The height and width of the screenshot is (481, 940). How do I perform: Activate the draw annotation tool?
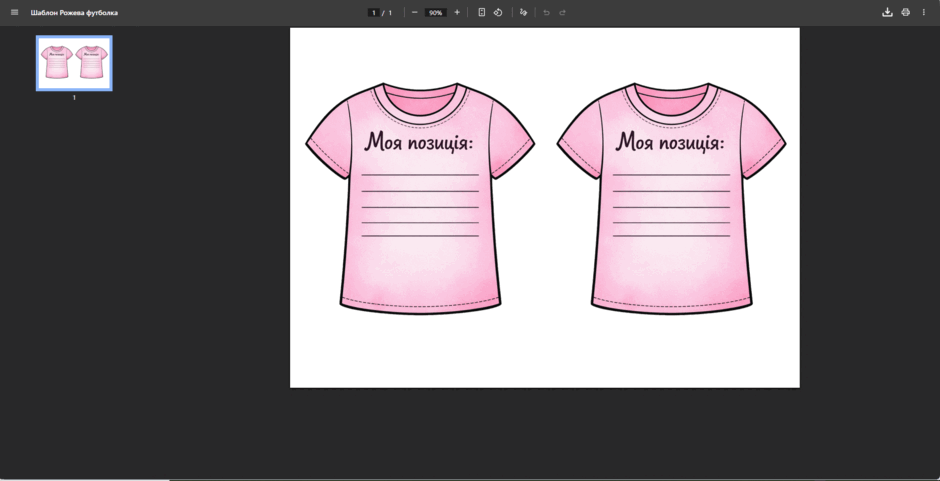click(523, 13)
